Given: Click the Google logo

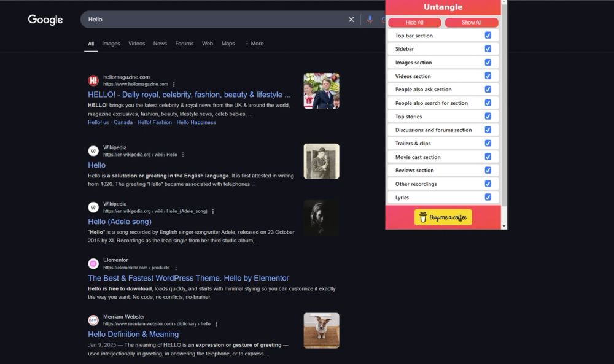Looking at the screenshot, I should click(45, 20).
